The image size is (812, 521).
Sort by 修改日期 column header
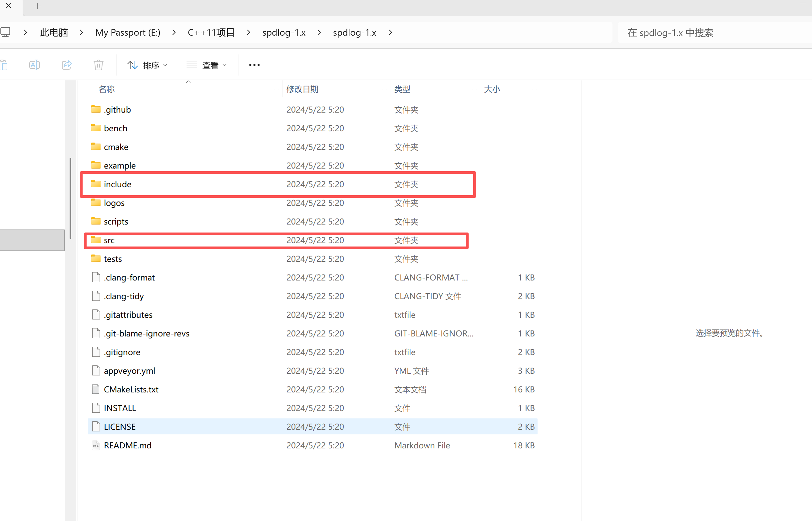pos(302,89)
